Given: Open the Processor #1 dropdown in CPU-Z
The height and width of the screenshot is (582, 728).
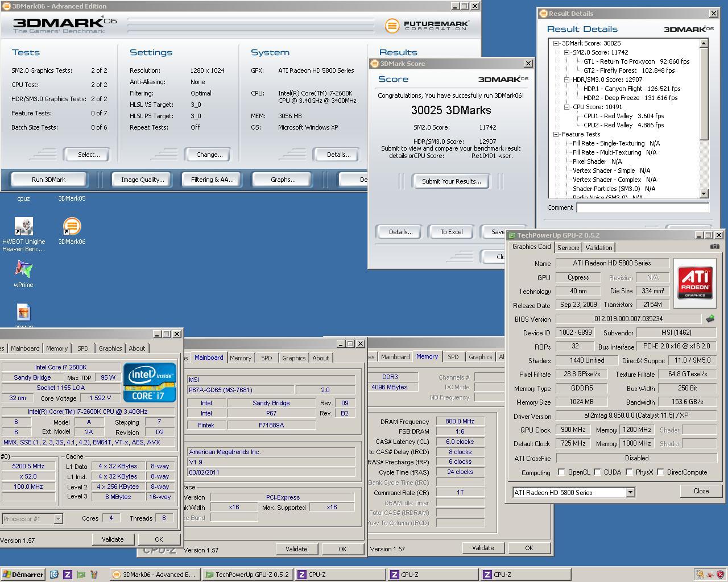Looking at the screenshot, I should pos(57,519).
